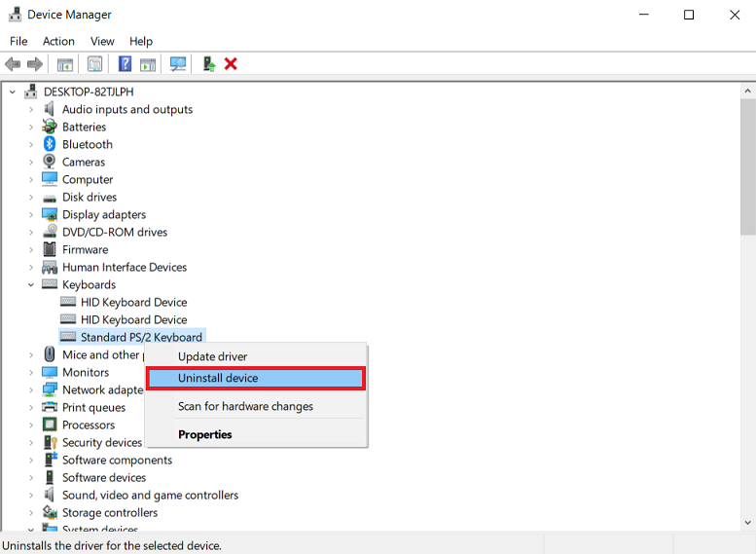Select Human Interface Devices label
This screenshot has height=554, width=756.
(125, 268)
